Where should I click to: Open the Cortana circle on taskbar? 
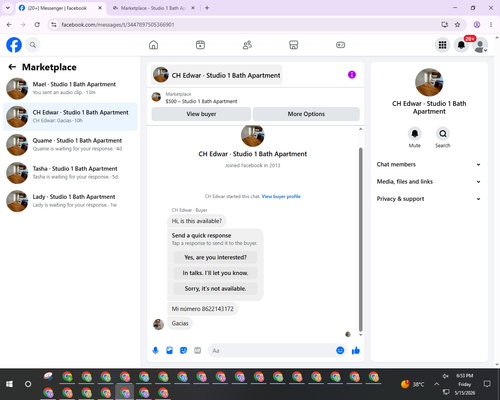tap(28, 384)
